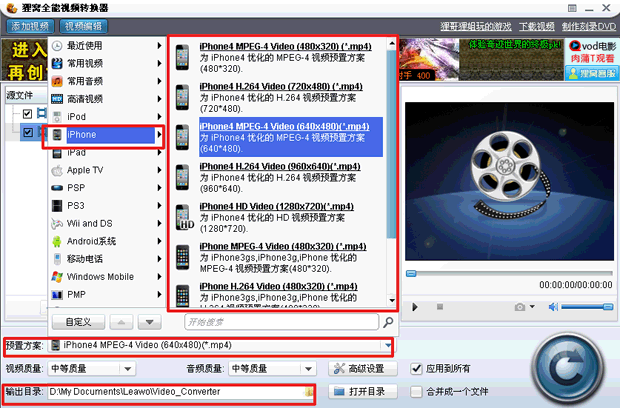This screenshot has width=620, height=408.
Task: Toggle the 应用到所有 checkbox
Action: coord(416,369)
